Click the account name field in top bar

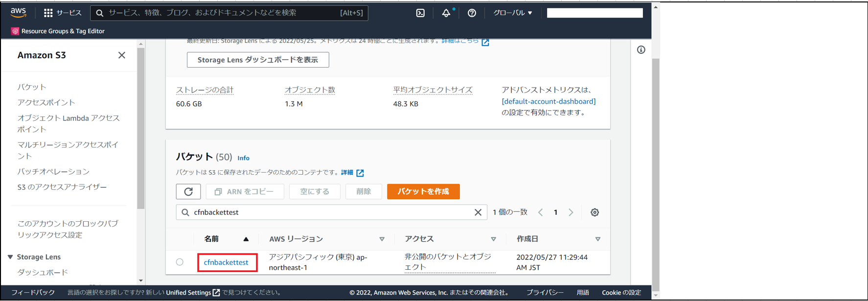(594, 13)
